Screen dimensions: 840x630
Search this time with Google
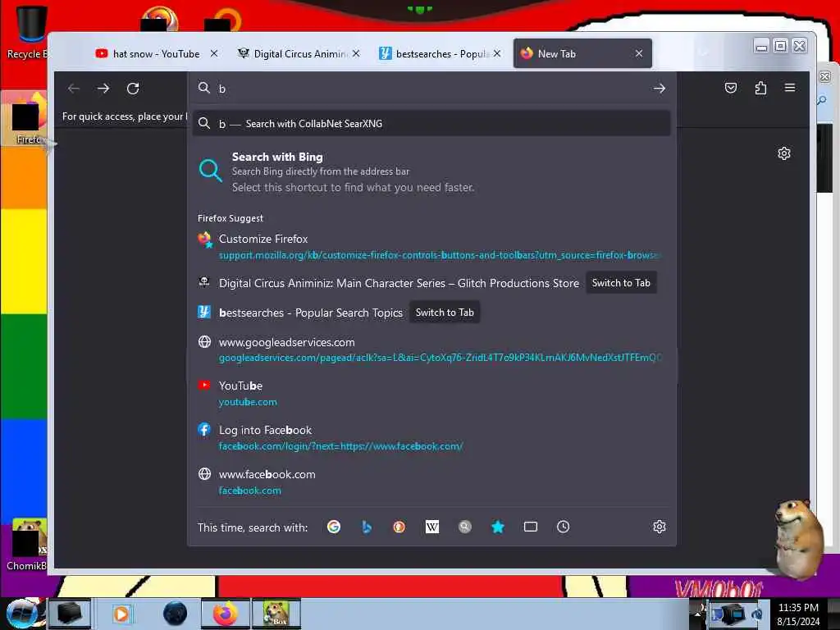pyautogui.click(x=334, y=527)
